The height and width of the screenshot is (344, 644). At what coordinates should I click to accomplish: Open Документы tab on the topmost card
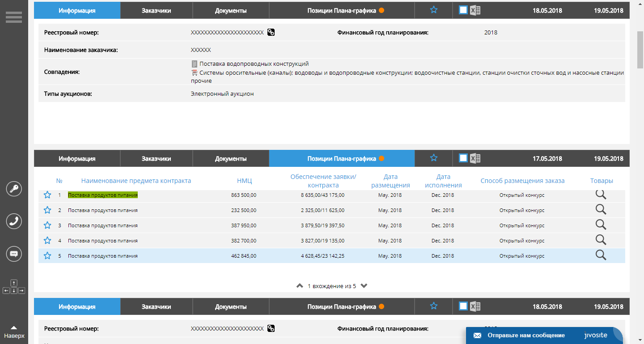point(231,10)
